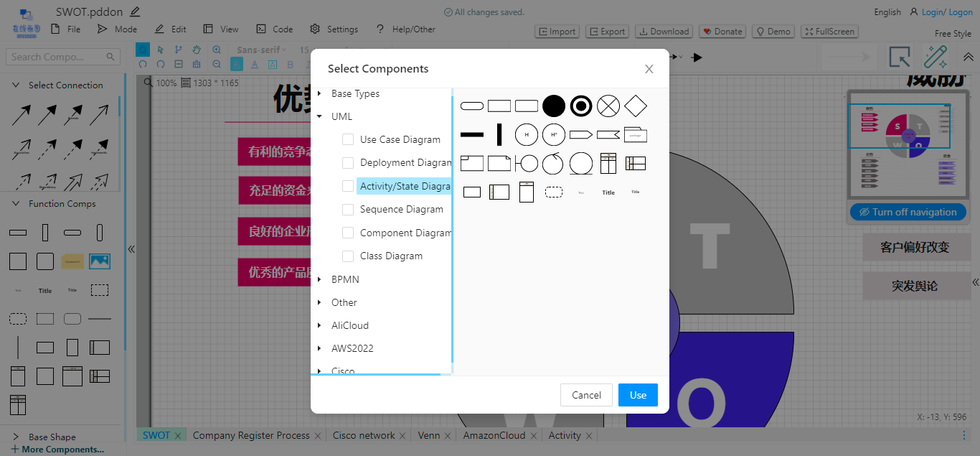Click the Turn off navigation button
The width and height of the screenshot is (980, 456).
click(x=908, y=211)
